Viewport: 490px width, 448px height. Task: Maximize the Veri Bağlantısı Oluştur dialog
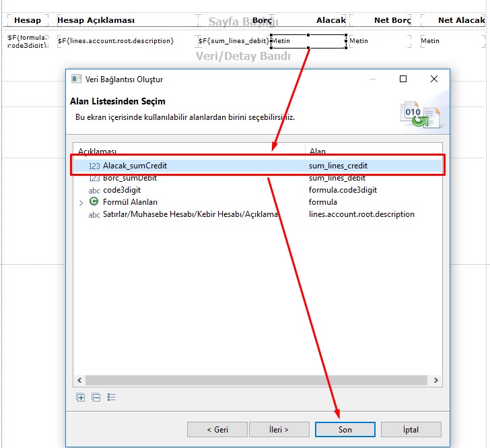click(403, 79)
